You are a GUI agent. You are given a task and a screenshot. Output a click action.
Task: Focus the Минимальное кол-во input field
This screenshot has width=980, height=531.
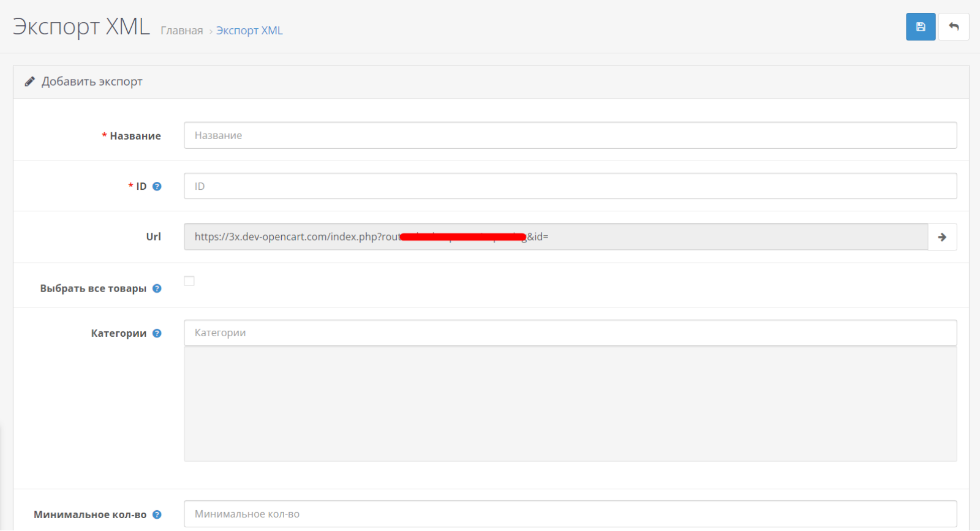coord(570,514)
